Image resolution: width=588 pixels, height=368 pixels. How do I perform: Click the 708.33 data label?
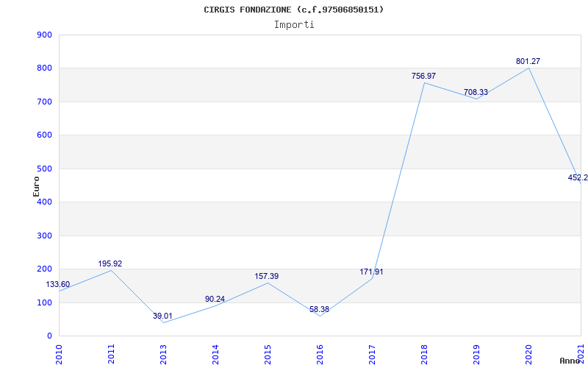pyautogui.click(x=476, y=93)
